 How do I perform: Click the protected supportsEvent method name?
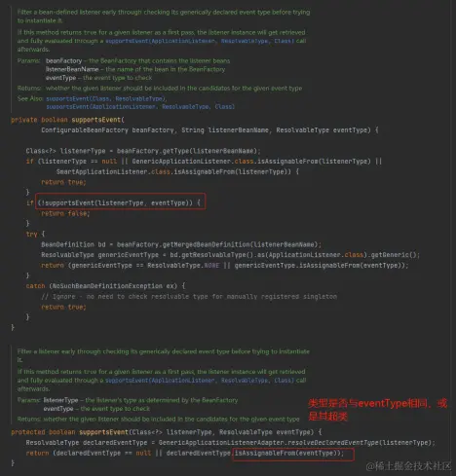pyautogui.click(x=103, y=432)
